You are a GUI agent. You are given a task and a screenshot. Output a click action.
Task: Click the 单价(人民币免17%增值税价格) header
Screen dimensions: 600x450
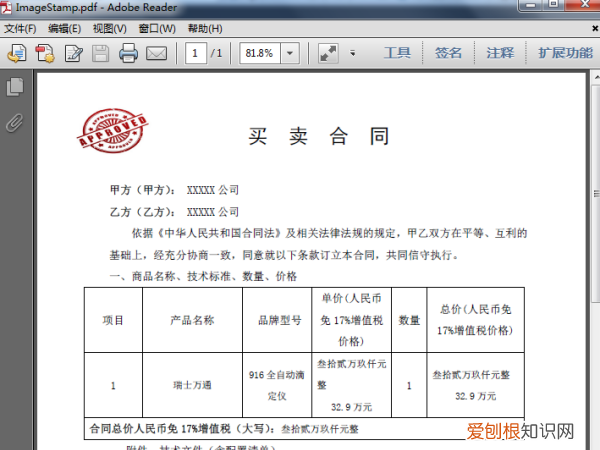tap(351, 320)
